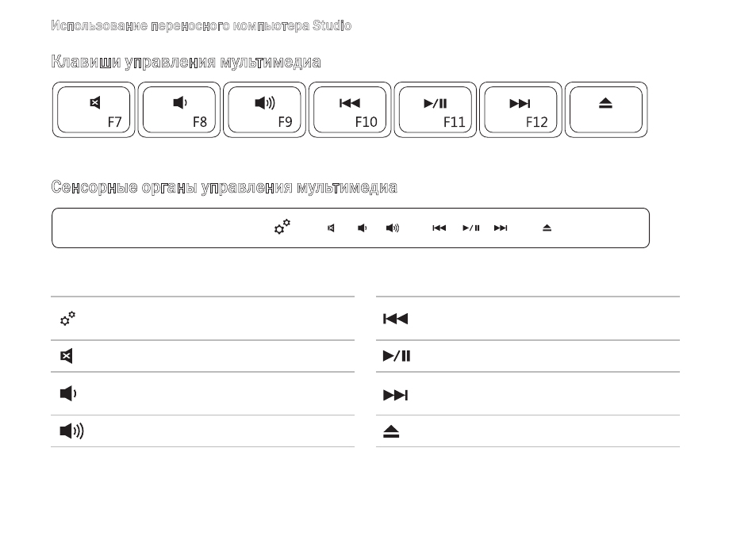Tap the mute icon in touch strip
Image resolution: width=756 pixels, height=536 pixels.
(x=331, y=228)
